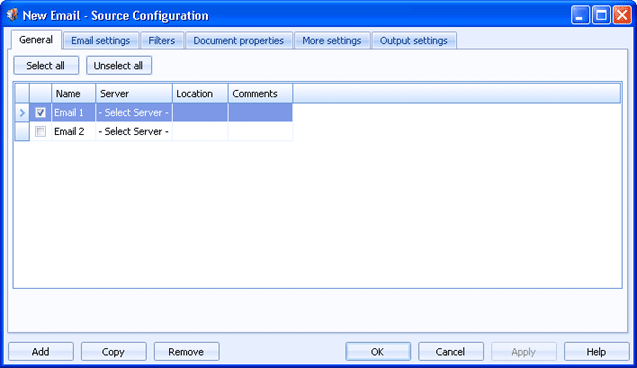Open the Filters tab
637x368 pixels.
click(x=162, y=41)
